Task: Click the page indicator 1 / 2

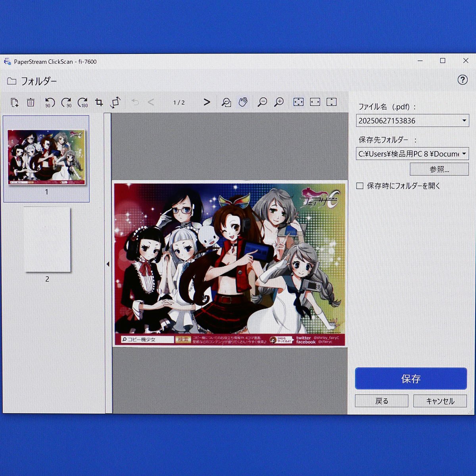Action: pos(179,102)
